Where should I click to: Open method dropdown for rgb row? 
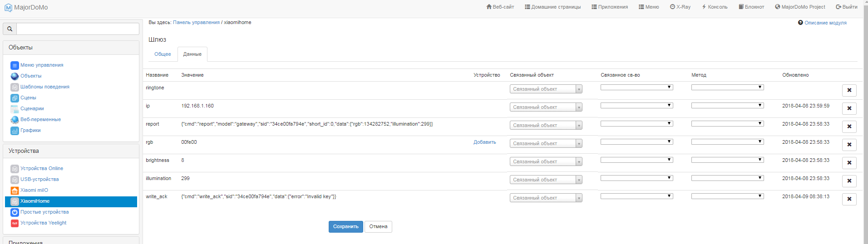click(x=727, y=142)
